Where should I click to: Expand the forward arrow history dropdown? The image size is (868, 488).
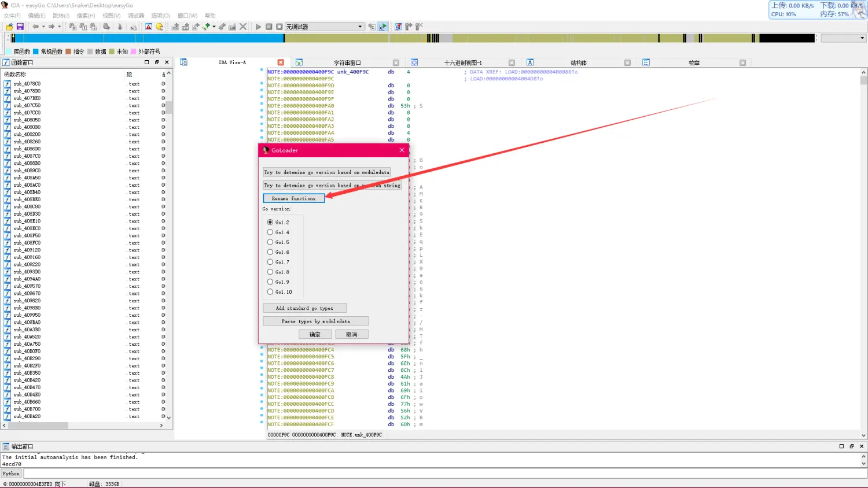[59, 27]
